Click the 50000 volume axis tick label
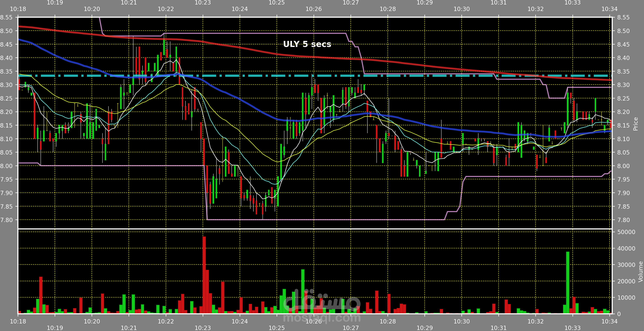Screen dimensions: 644x331 626,232
